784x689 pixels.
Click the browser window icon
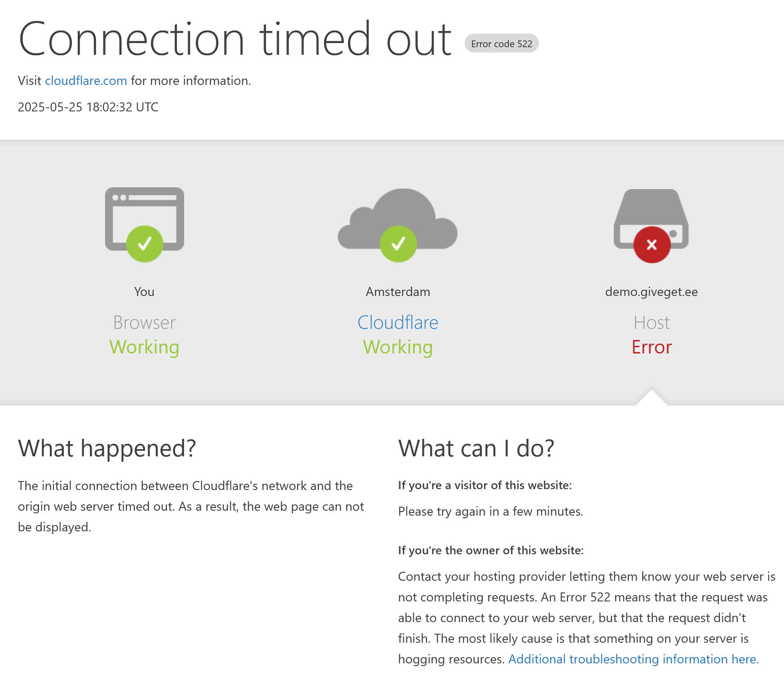[x=144, y=210]
